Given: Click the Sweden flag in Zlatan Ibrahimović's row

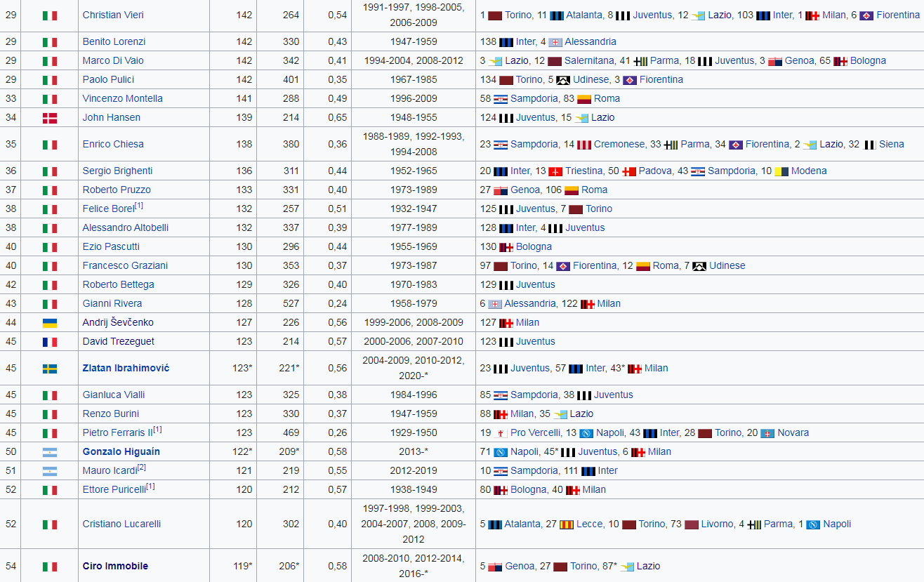Looking at the screenshot, I should click(x=50, y=369).
